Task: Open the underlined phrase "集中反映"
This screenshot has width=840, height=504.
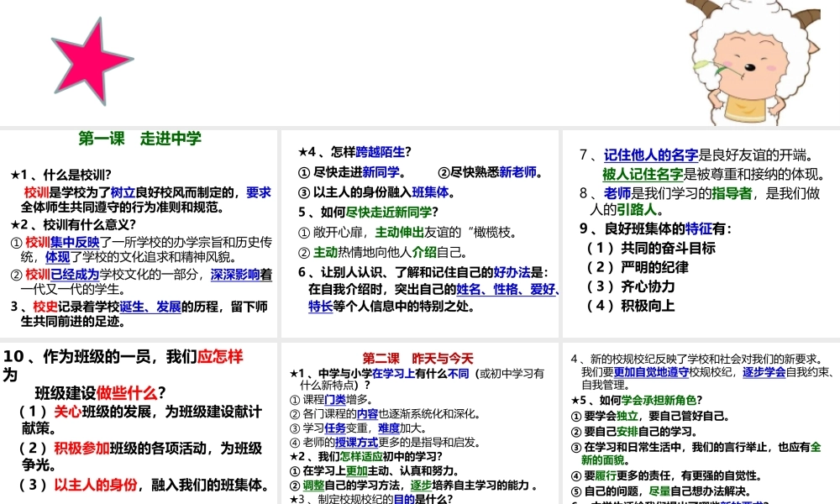Action: [75, 242]
